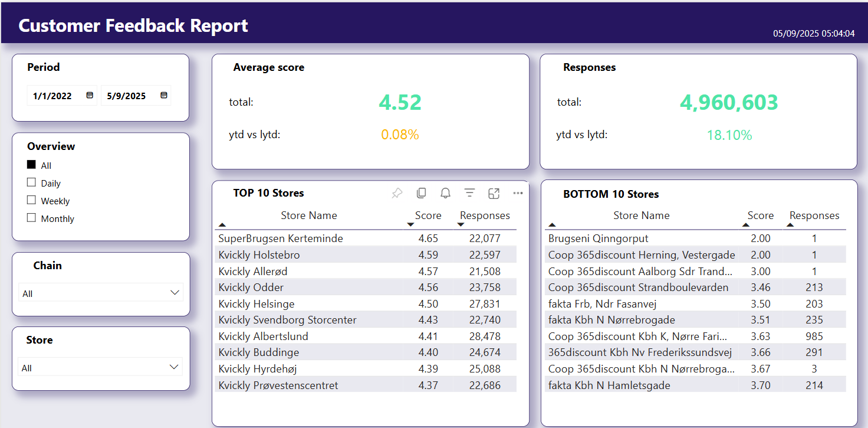Pin the TOP 10 Stores visual
This screenshot has width=868, height=428.
click(x=397, y=193)
